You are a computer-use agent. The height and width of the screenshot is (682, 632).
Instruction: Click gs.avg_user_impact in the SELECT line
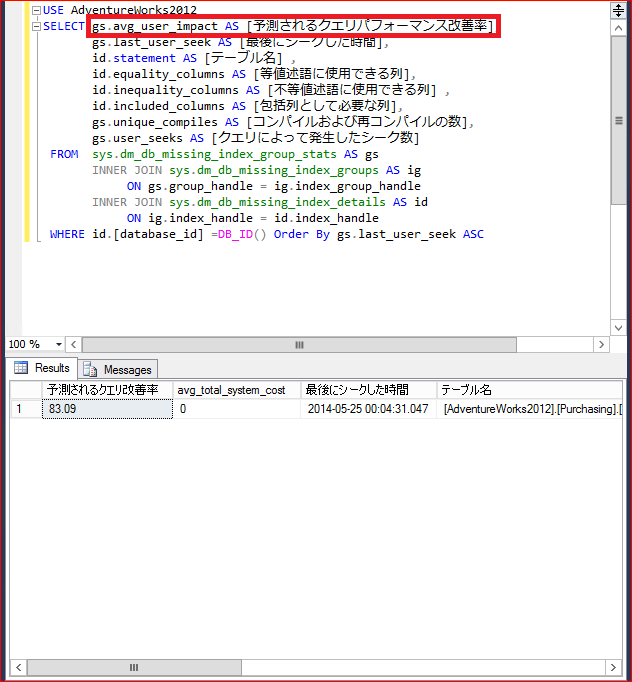tap(155, 27)
